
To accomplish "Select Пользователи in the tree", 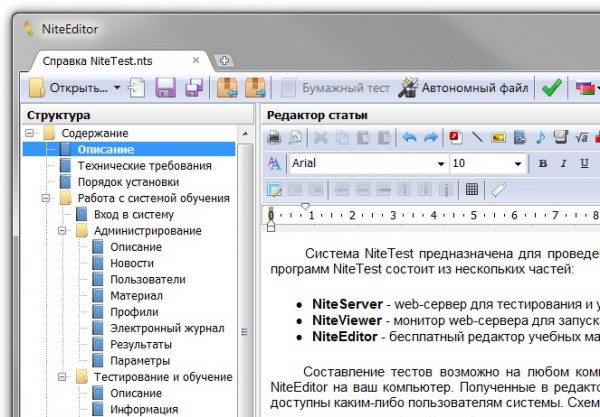I will click(148, 280).
